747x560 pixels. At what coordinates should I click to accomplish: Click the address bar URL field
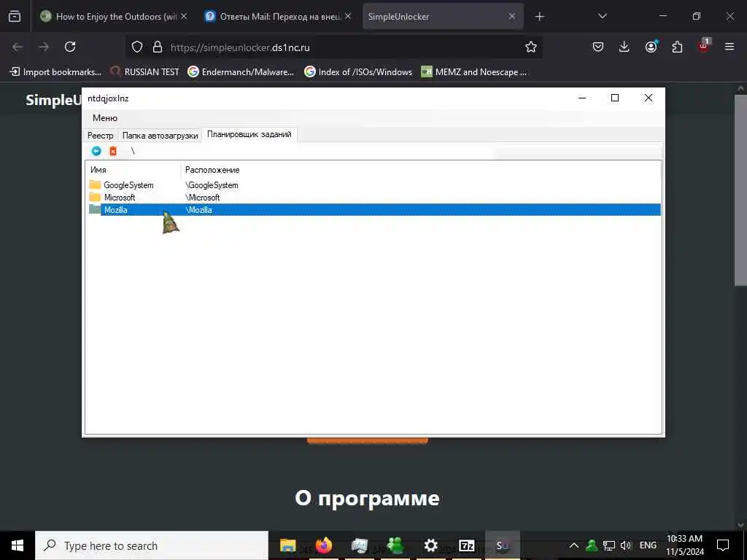[333, 47]
